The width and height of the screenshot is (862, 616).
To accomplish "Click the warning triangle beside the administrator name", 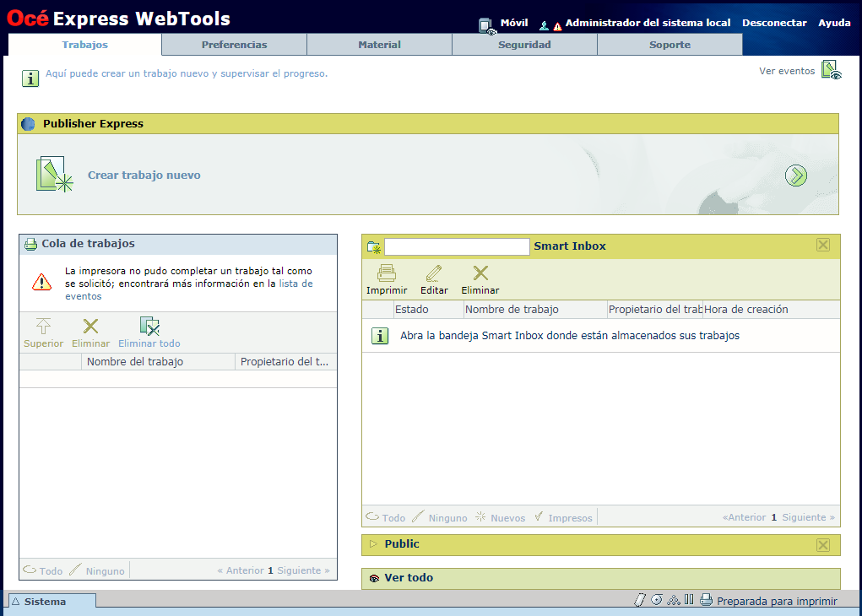I will 557,26.
